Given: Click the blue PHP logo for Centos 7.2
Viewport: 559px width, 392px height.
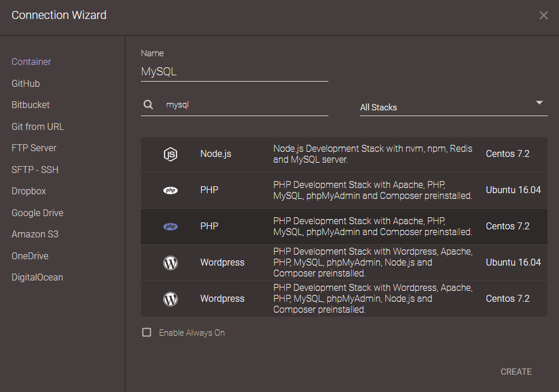Looking at the screenshot, I should tap(170, 226).
